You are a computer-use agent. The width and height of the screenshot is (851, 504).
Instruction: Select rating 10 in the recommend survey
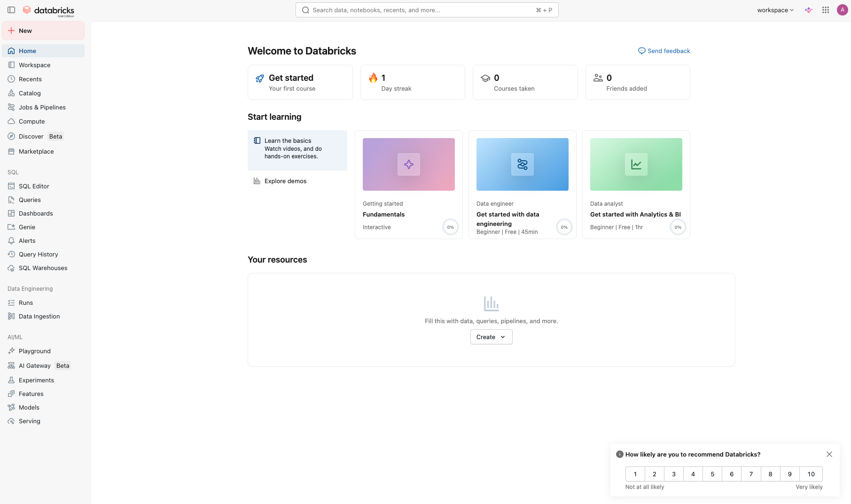(811, 474)
